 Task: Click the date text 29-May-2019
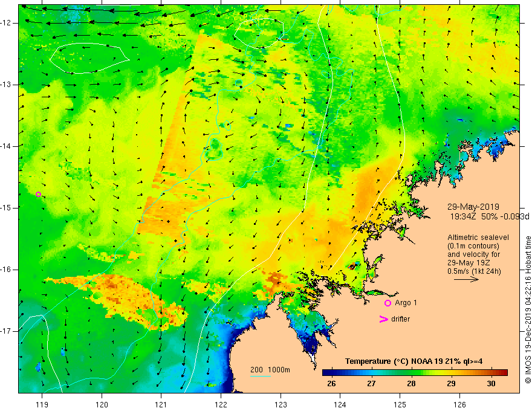[x=473, y=207]
